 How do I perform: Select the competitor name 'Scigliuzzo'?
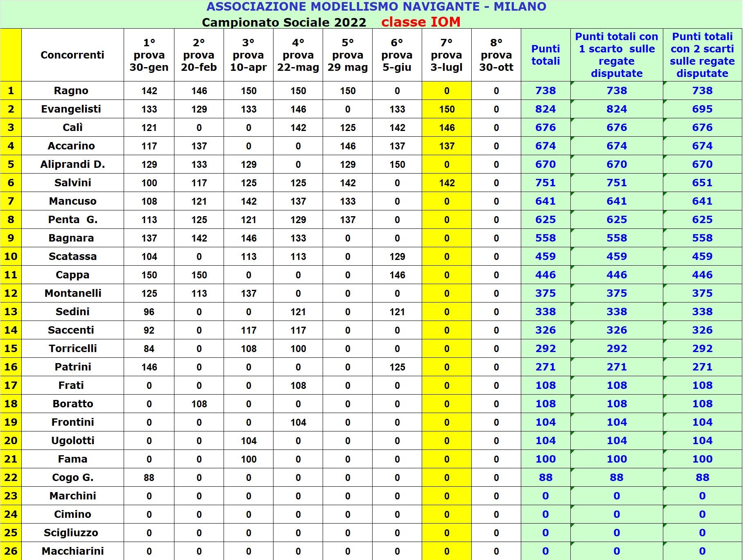71,533
